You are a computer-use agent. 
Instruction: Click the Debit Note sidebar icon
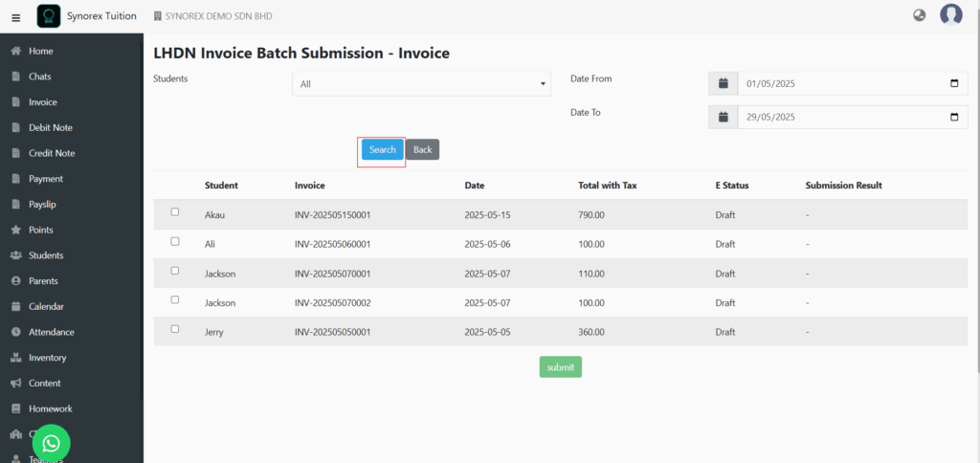point(16,128)
